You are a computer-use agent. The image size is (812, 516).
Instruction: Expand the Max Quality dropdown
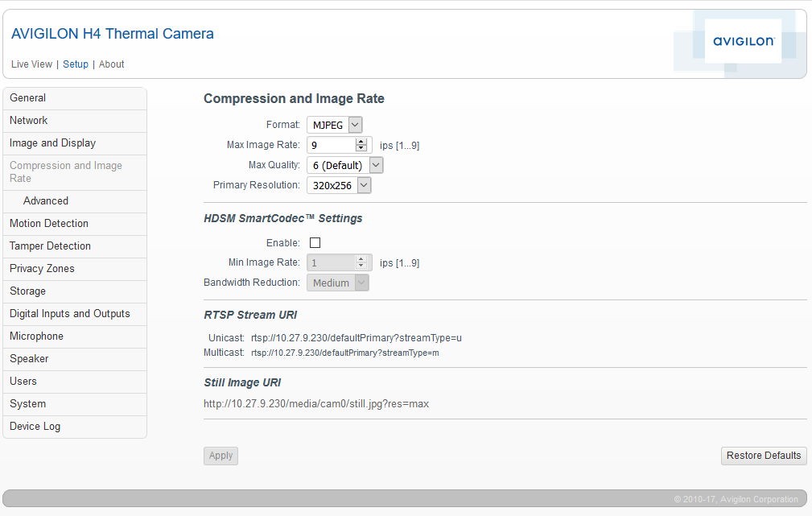344,165
